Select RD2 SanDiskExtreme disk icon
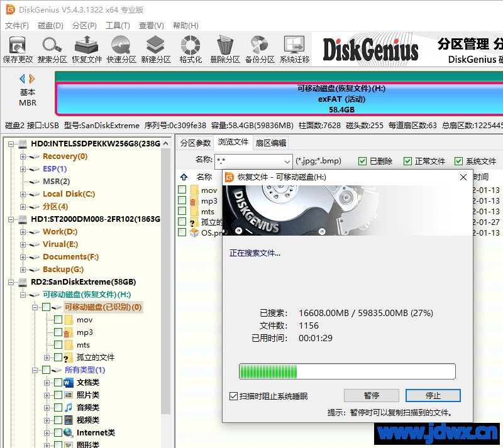The image size is (503, 448). tap(23, 282)
